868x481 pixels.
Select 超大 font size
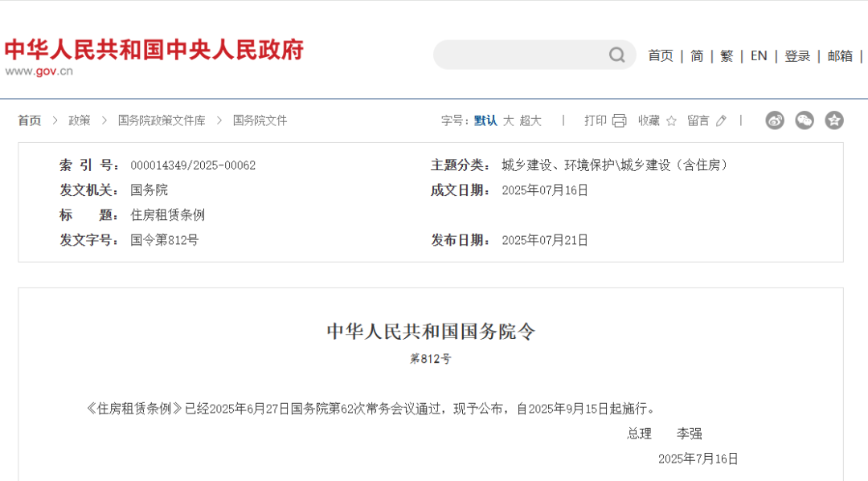[x=530, y=120]
